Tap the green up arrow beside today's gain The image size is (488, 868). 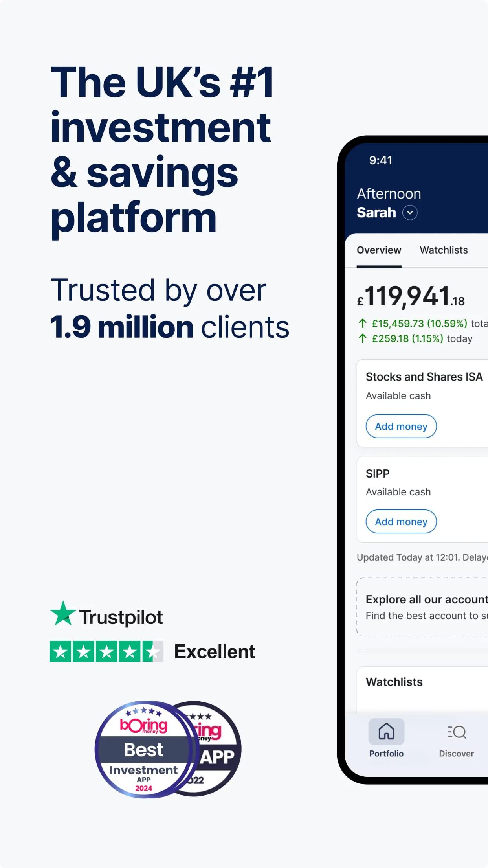tap(363, 338)
